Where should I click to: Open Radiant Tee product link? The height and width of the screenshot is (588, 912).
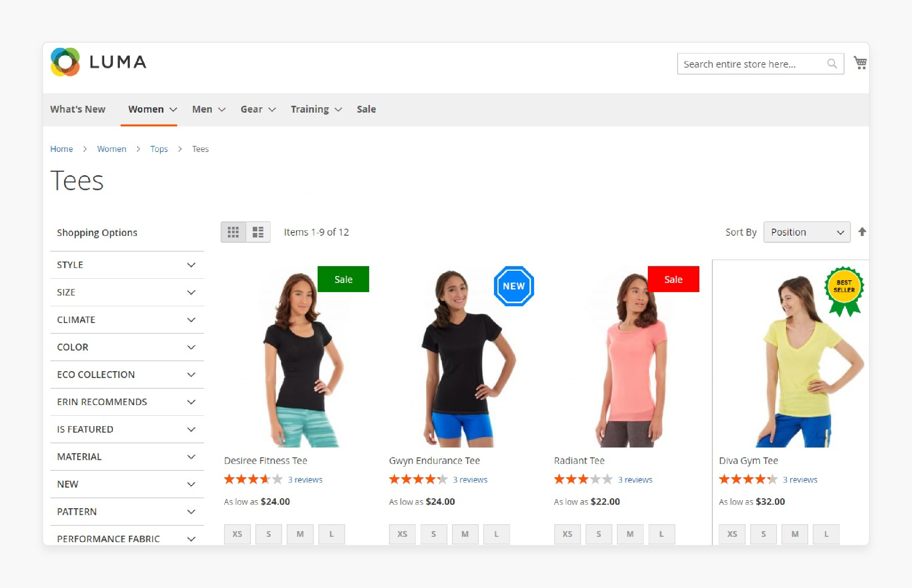click(579, 460)
